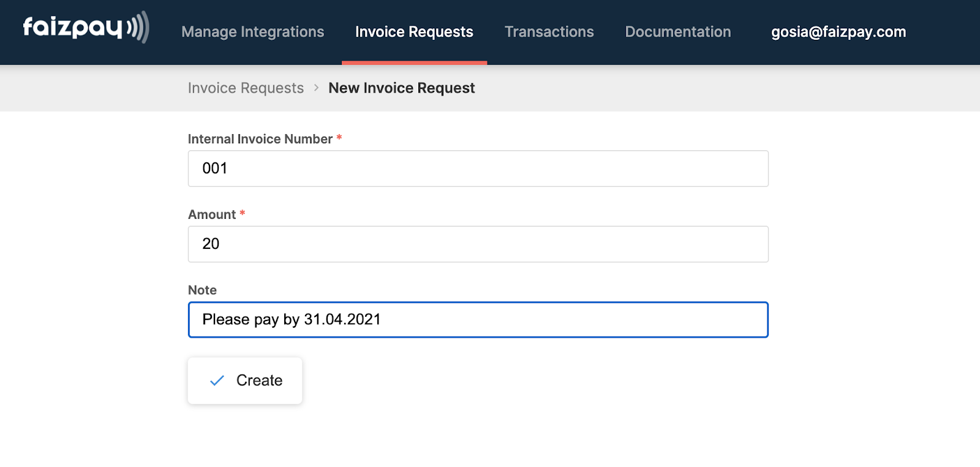Focus the Internal Invoice Number input field
The image size is (980, 467).
click(478, 169)
